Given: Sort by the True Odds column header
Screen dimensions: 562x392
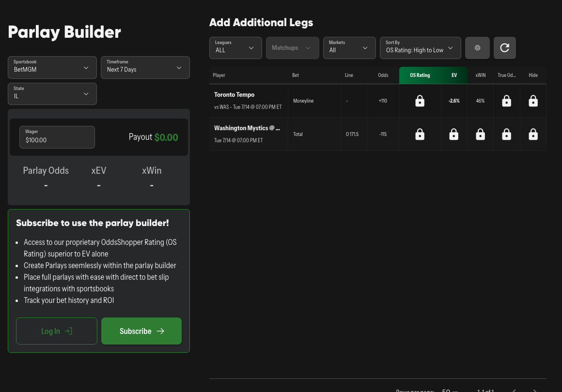Looking at the screenshot, I should click(506, 75).
